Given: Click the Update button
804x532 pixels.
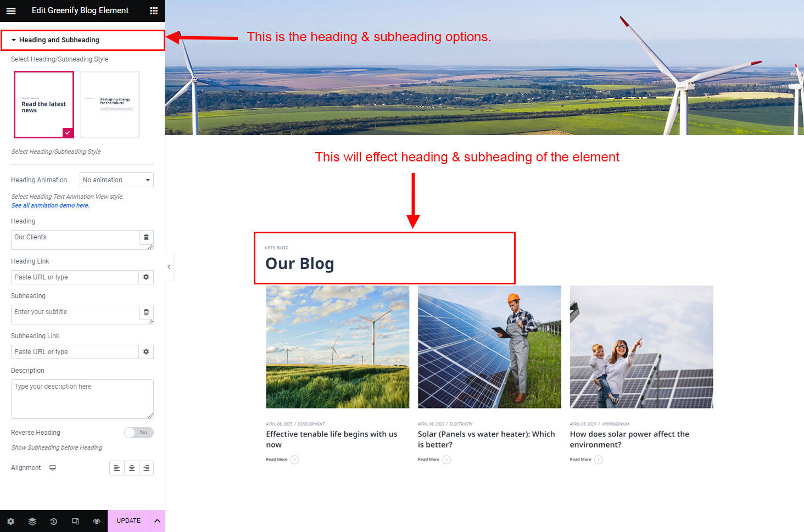Looking at the screenshot, I should (x=129, y=521).
